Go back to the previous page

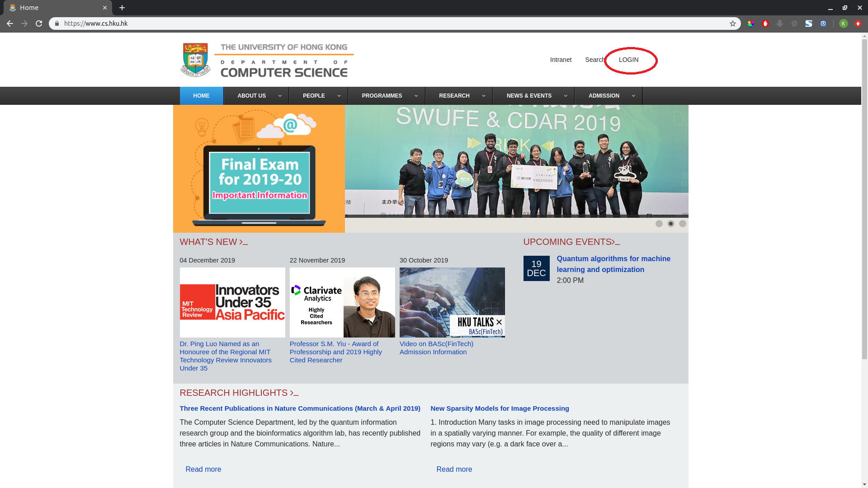tap(10, 23)
